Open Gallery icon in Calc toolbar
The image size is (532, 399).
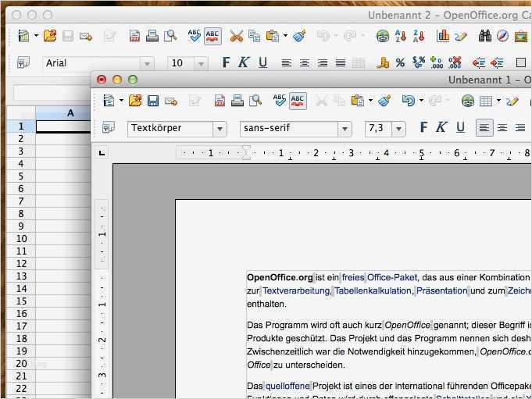(x=521, y=36)
